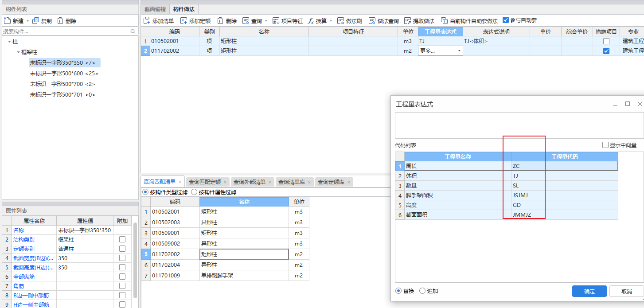
Task: Switch to 构件做法 tab
Action: [183, 9]
